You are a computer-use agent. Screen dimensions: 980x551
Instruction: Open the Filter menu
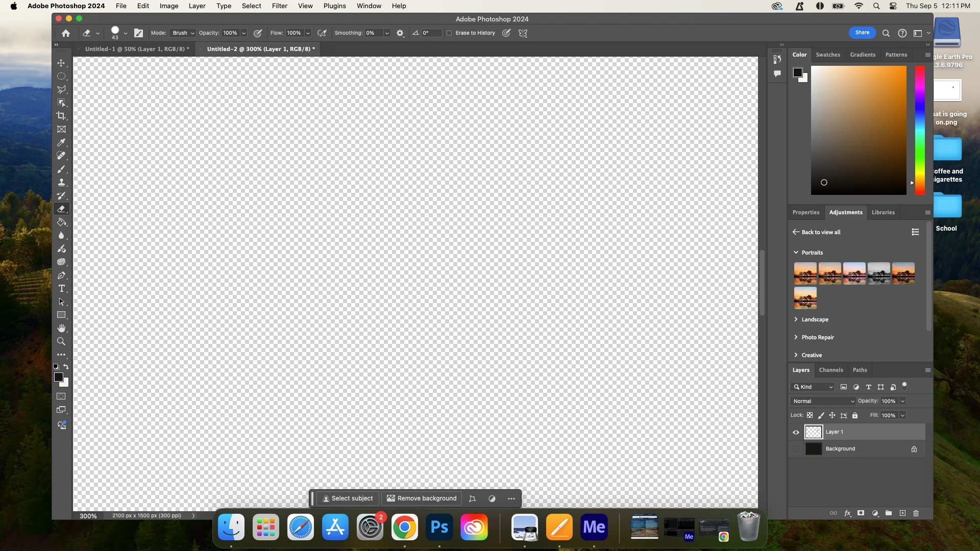[279, 6]
